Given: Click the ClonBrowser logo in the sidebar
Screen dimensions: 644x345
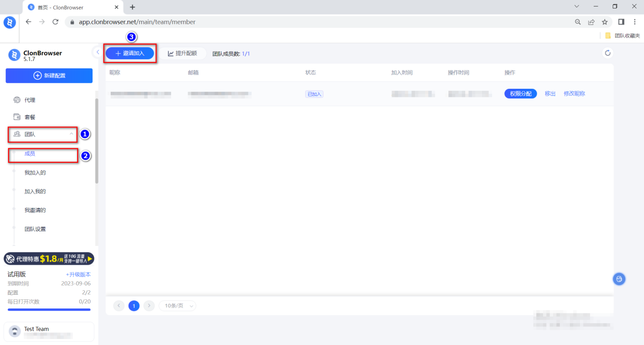Looking at the screenshot, I should click(x=14, y=56).
